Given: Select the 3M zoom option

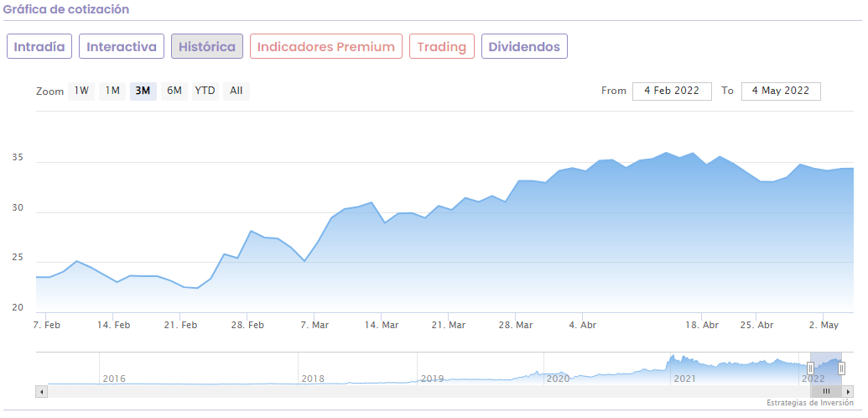Looking at the screenshot, I should click(143, 91).
